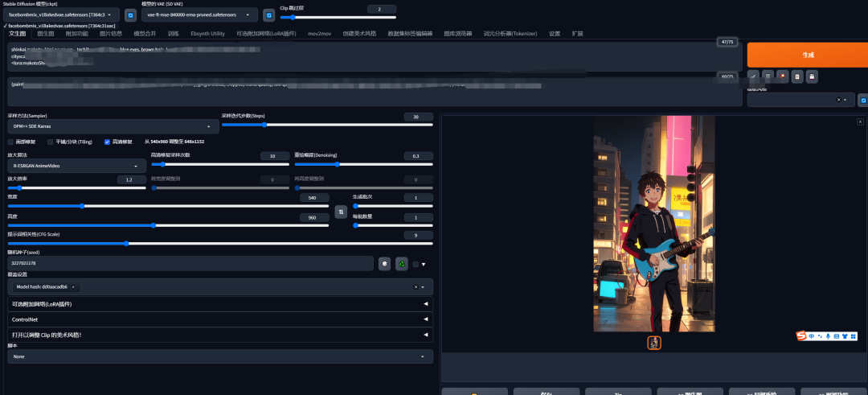Expand the ControlNet panel

click(x=220, y=319)
